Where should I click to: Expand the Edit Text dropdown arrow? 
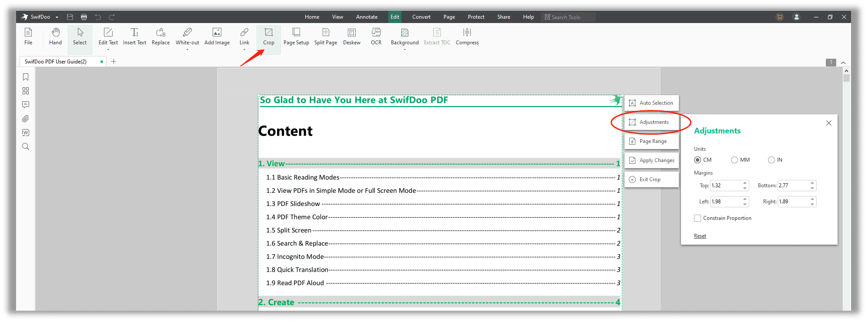[108, 50]
